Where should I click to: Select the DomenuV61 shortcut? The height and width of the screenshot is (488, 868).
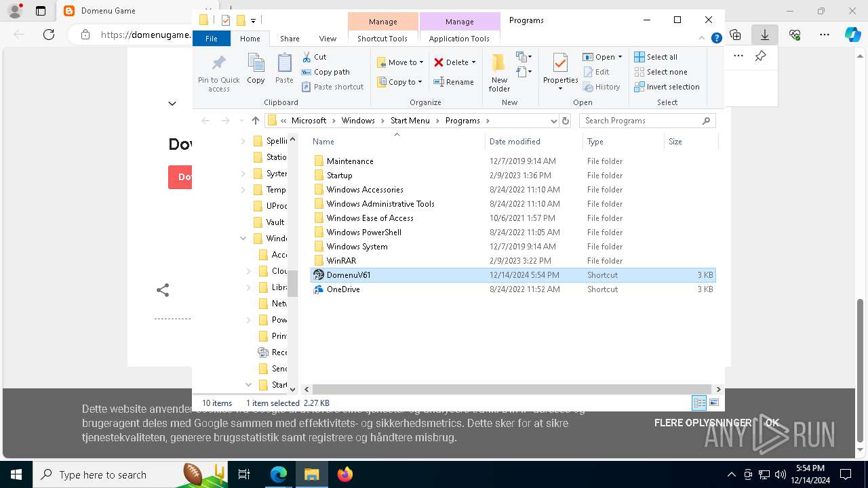[x=513, y=275]
